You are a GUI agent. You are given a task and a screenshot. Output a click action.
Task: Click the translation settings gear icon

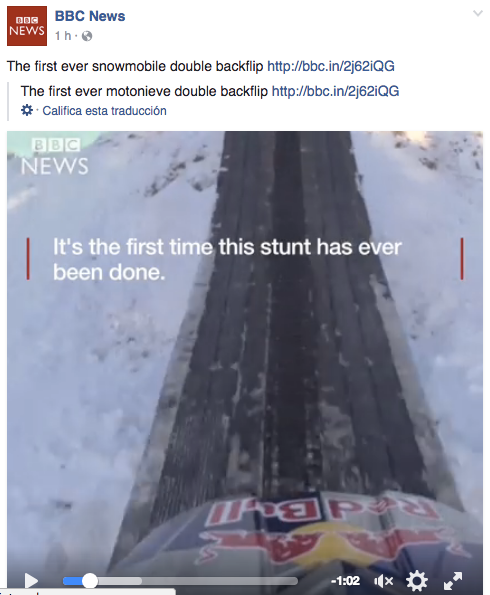point(27,110)
